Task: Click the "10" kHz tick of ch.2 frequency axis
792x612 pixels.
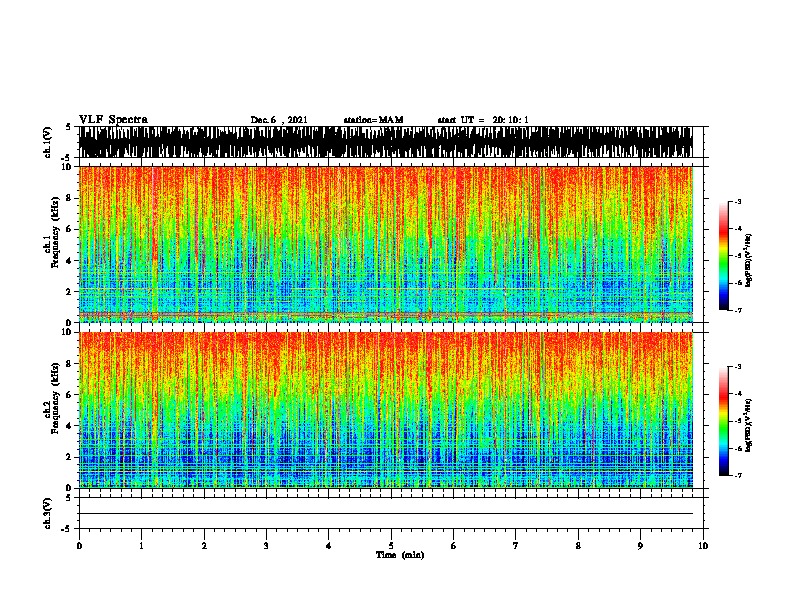Action: pos(68,332)
